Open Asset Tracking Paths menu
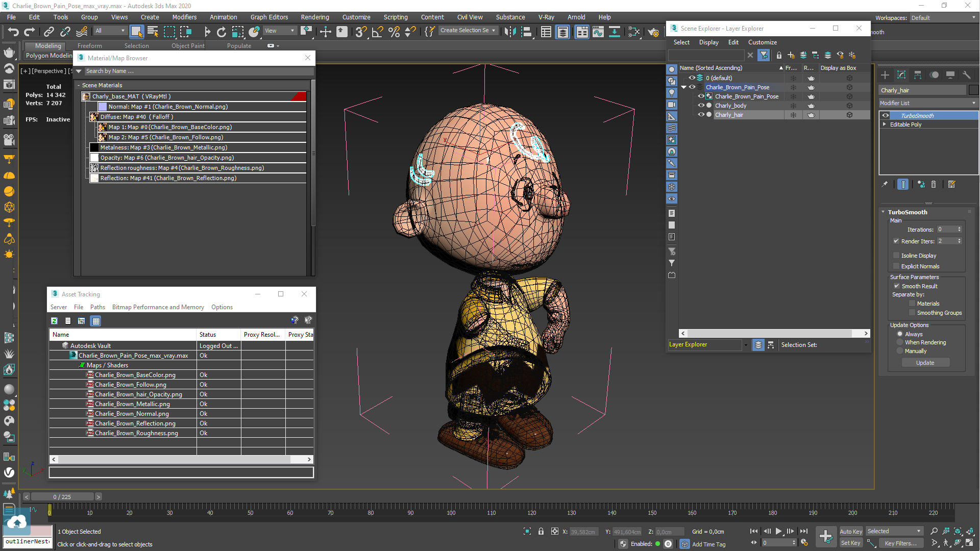 click(x=97, y=307)
